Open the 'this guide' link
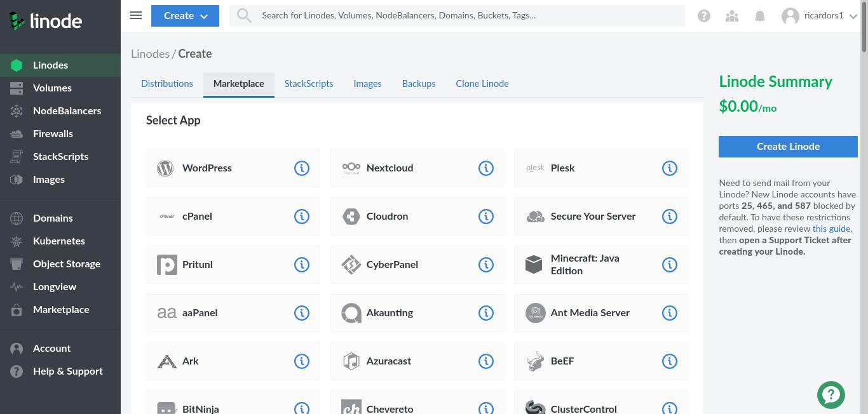 (831, 229)
